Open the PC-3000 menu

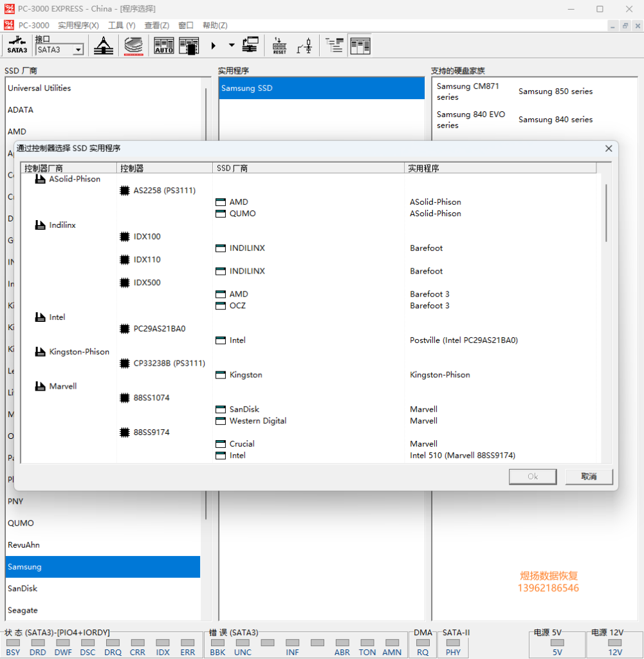click(33, 25)
